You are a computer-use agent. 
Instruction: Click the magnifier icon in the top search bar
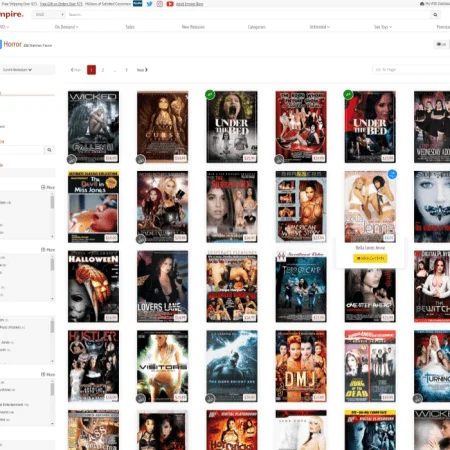pyautogui.click(x=435, y=15)
